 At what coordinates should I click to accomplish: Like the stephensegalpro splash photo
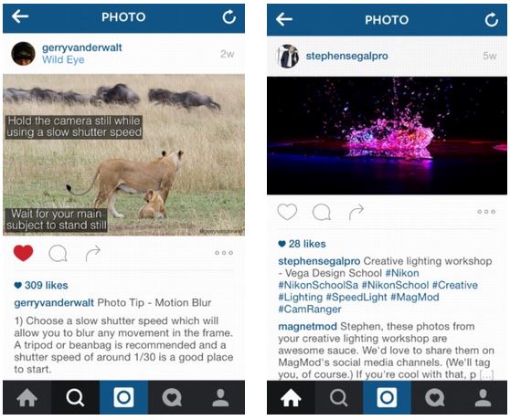point(287,212)
